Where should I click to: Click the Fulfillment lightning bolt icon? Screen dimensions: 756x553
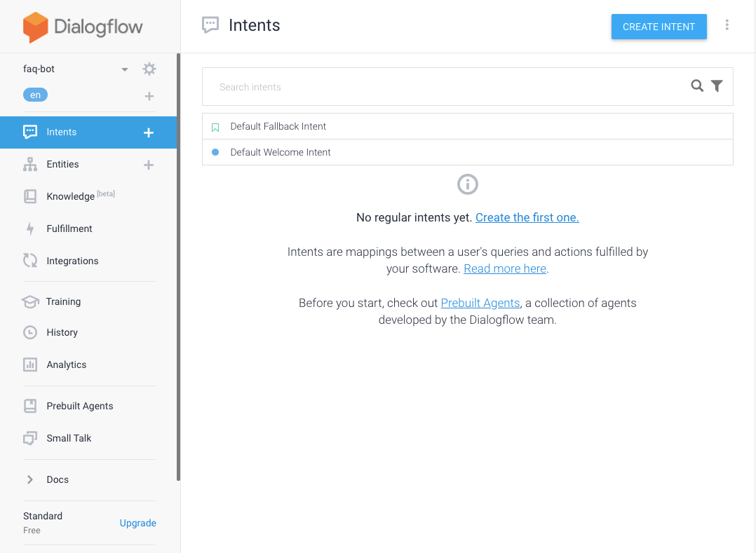(x=30, y=228)
